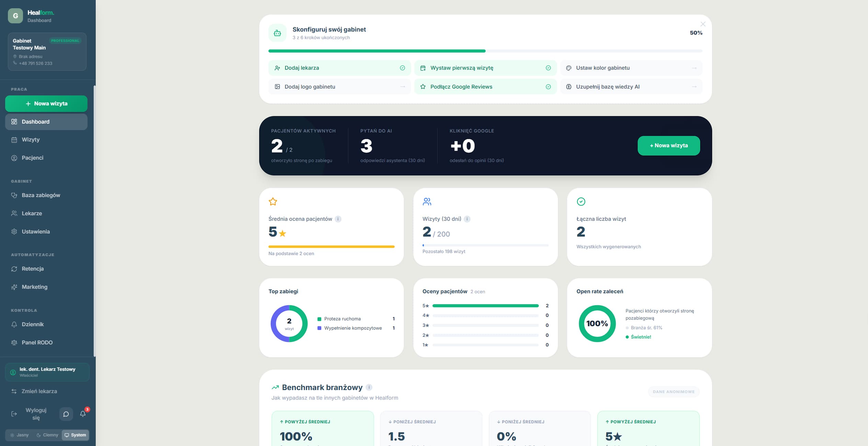This screenshot has width=868, height=446.
Task: Click the checkmark on Dodaj lekarza step
Action: (402, 68)
